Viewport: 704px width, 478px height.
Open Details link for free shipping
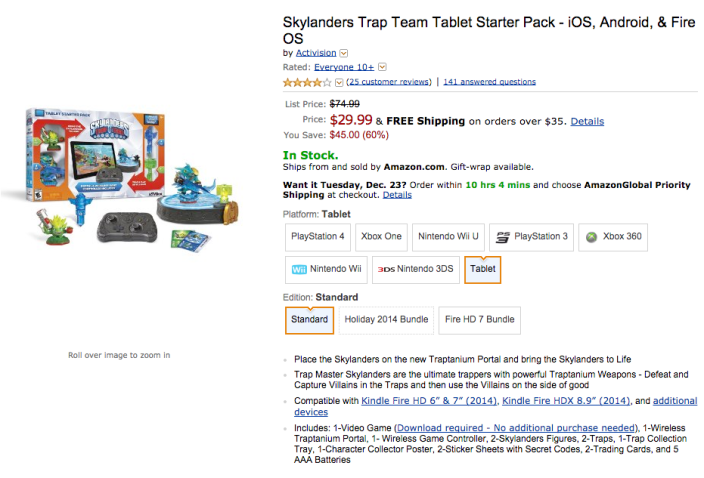tap(587, 122)
